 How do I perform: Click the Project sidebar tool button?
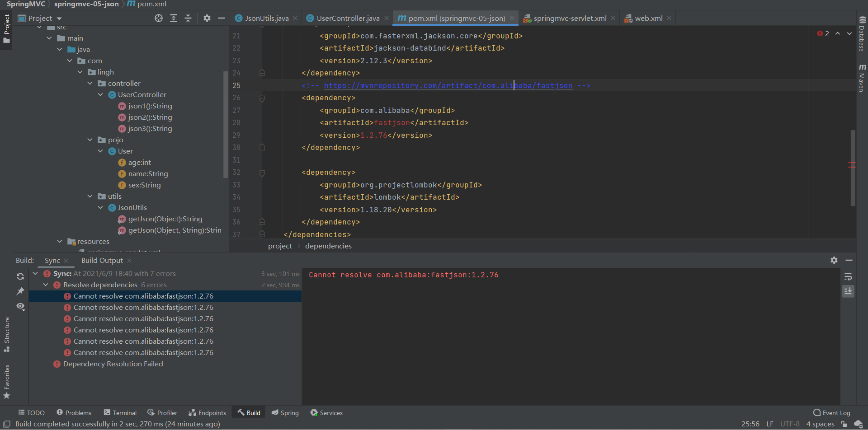click(6, 29)
